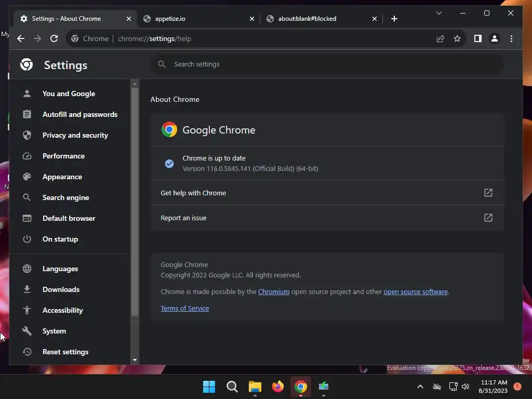Open System settings
Screen dimensions: 532x399
[70, 331]
